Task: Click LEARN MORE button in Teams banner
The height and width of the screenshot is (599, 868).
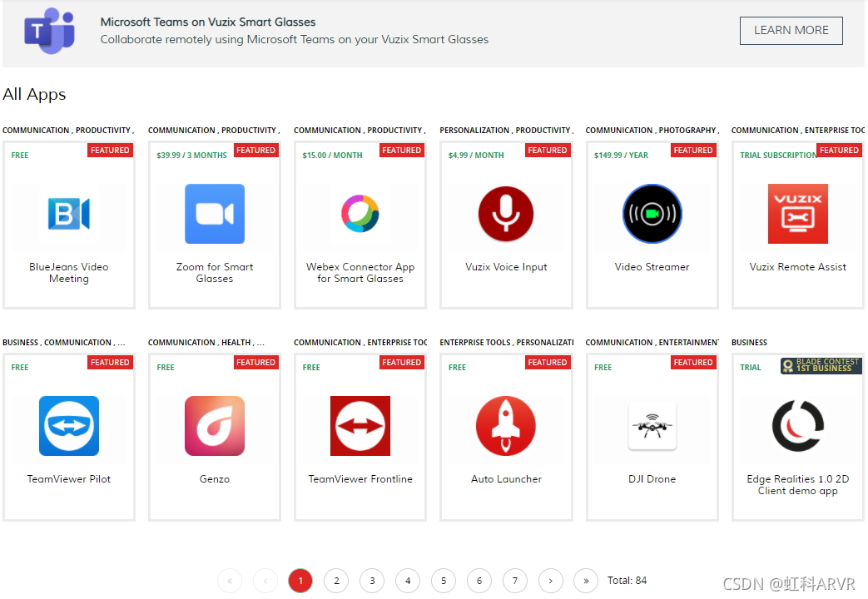Action: [791, 31]
